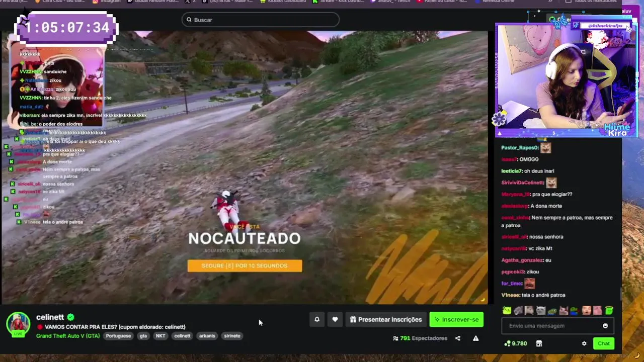Select the NKT tag
Image resolution: width=644 pixels, height=362 pixels.
(160, 336)
